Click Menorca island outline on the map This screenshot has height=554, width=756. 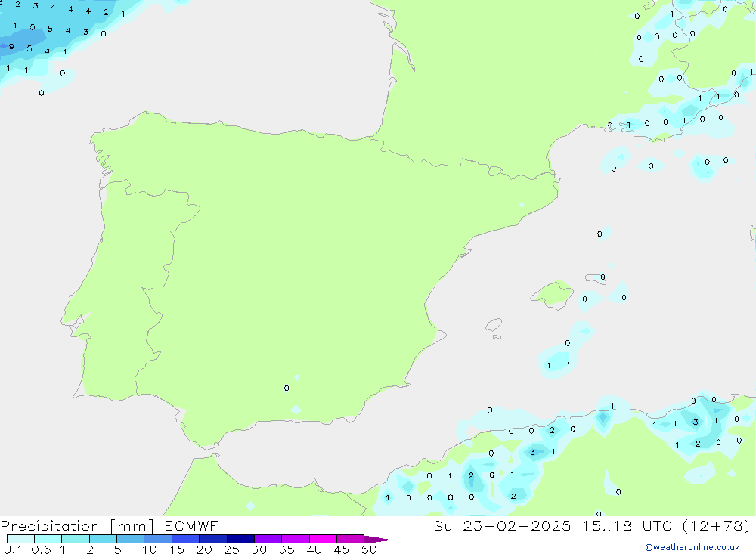(x=596, y=278)
